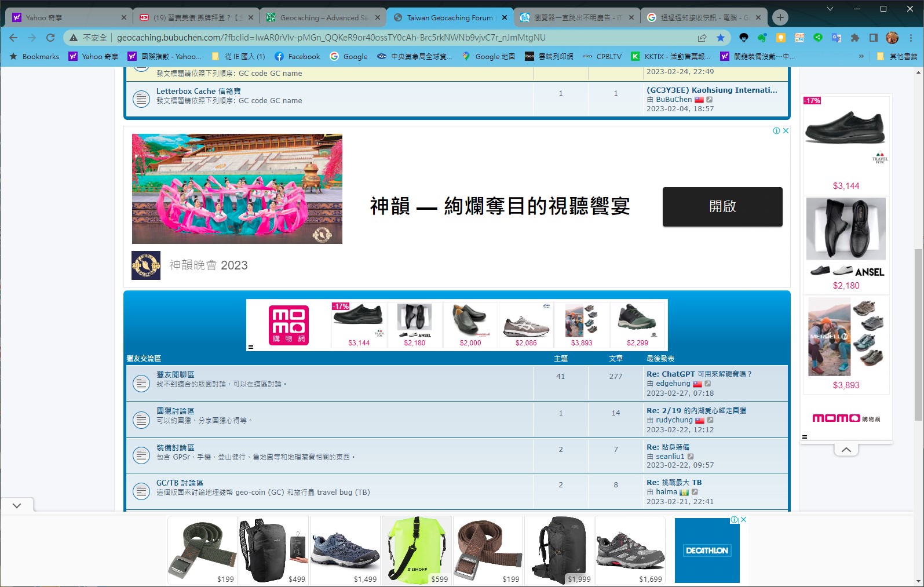Open the Facebook bookmark

point(297,56)
